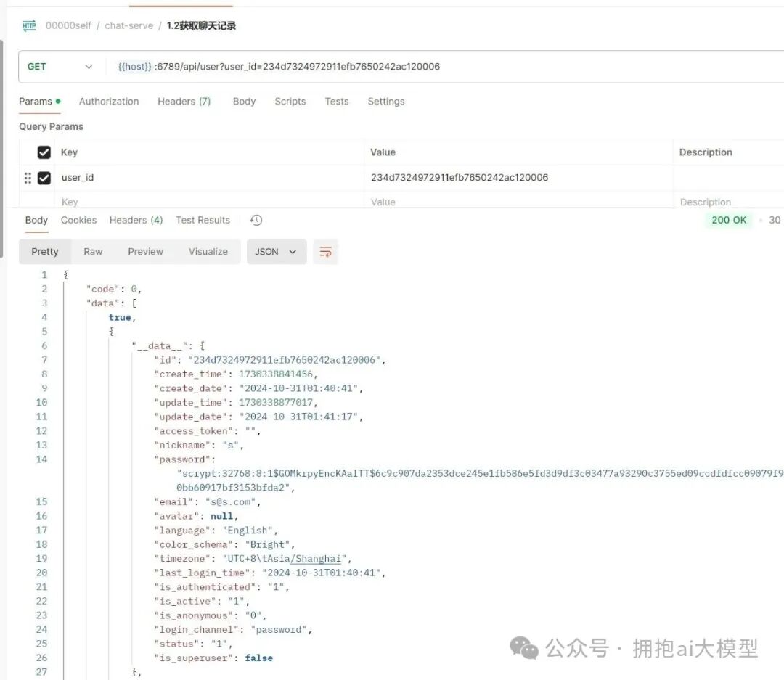Click the 200 OK status indicator

click(x=728, y=220)
